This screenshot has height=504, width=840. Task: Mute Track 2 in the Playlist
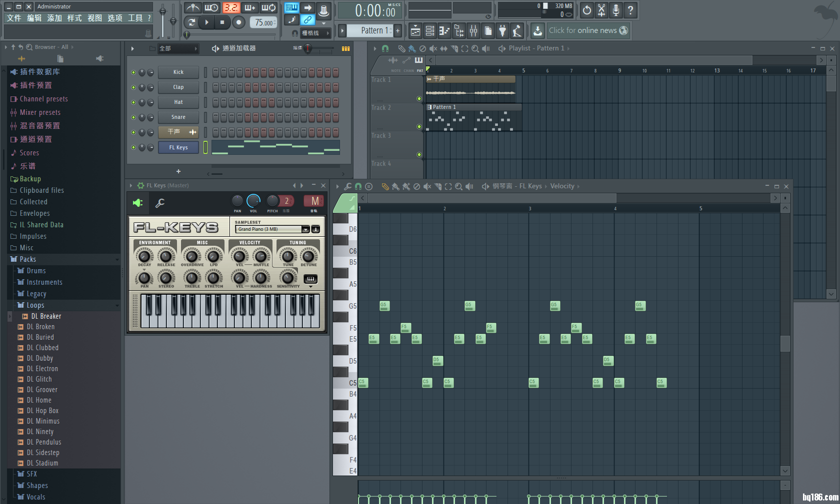tap(419, 127)
